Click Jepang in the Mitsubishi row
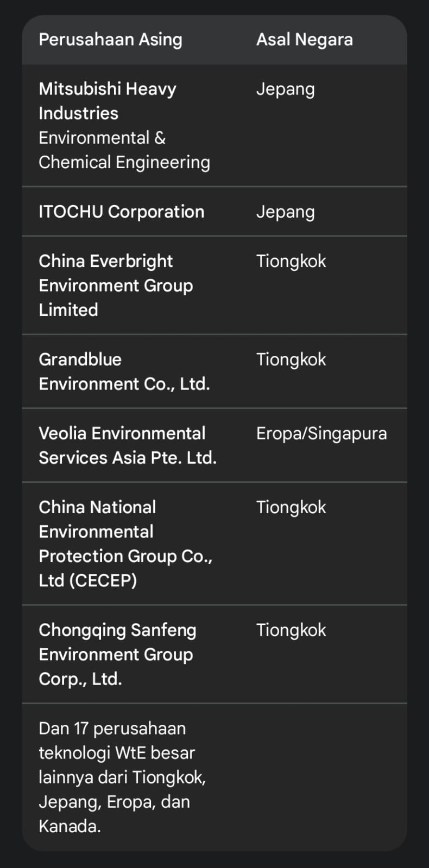This screenshot has height=868, width=429. 285,89
